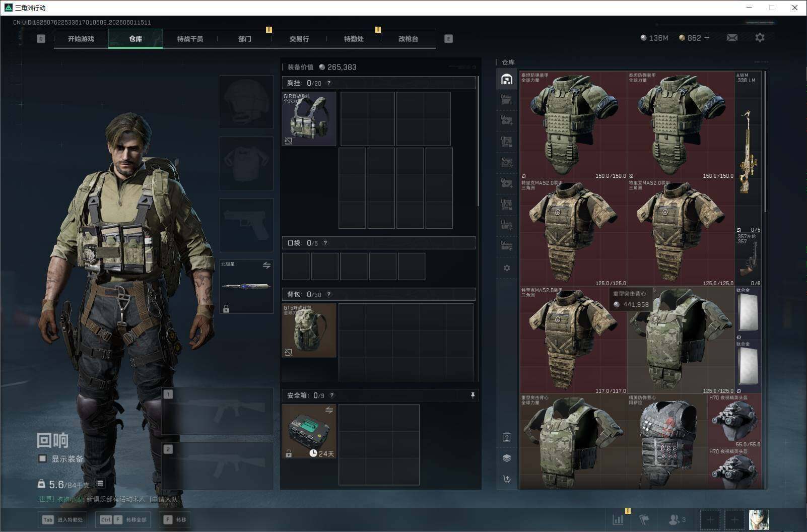Click the help icon next to 背包
Screen dimensions: 807x532
(329, 294)
